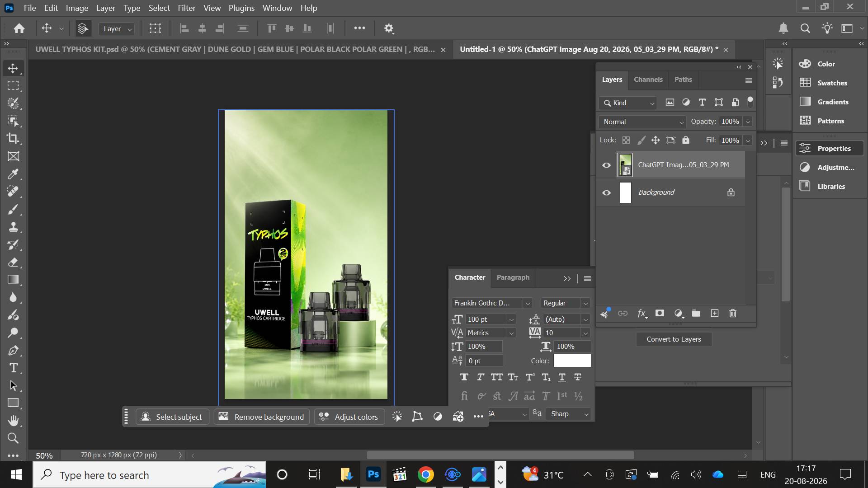
Task: Open the Filter menu
Action: pos(186,8)
